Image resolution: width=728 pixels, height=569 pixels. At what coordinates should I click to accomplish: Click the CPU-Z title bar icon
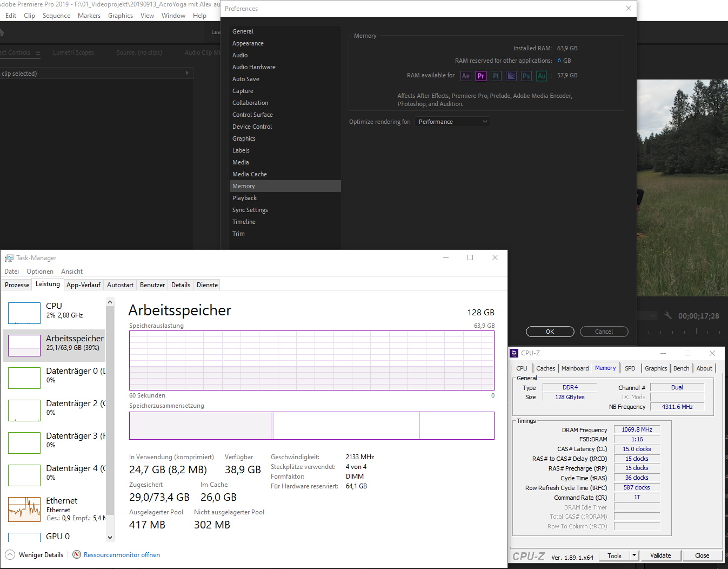click(514, 353)
